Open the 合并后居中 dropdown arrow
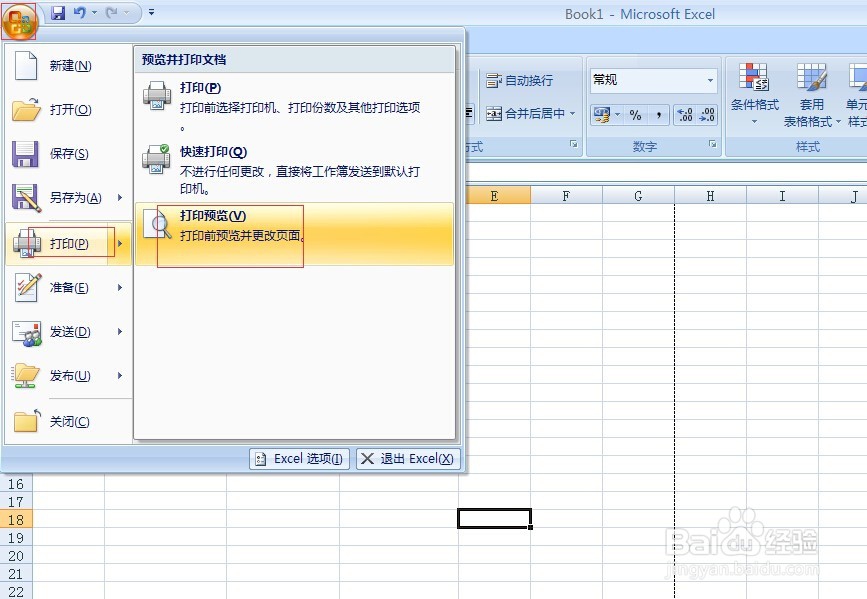The width and height of the screenshot is (867, 599). [x=573, y=114]
